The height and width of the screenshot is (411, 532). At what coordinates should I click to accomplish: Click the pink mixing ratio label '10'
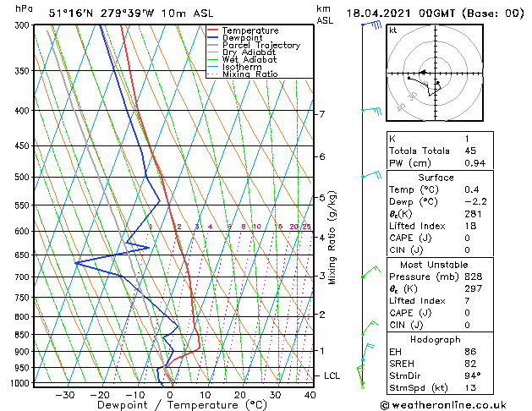click(257, 227)
